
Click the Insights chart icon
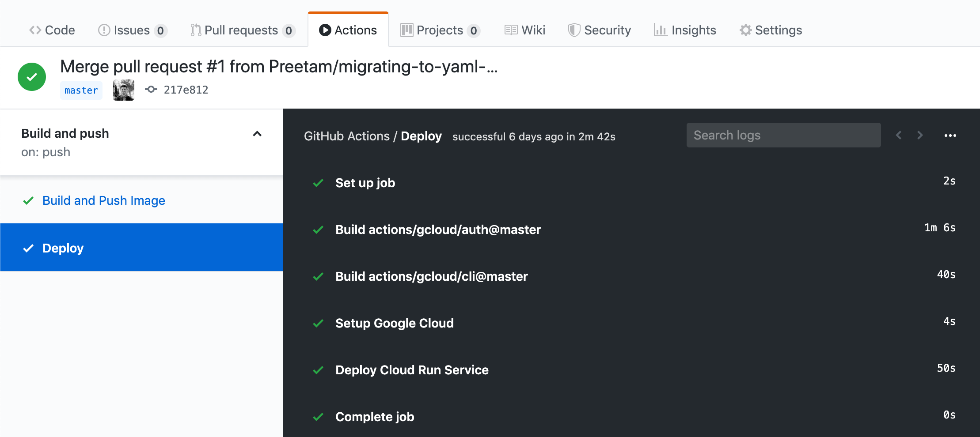coord(660,30)
